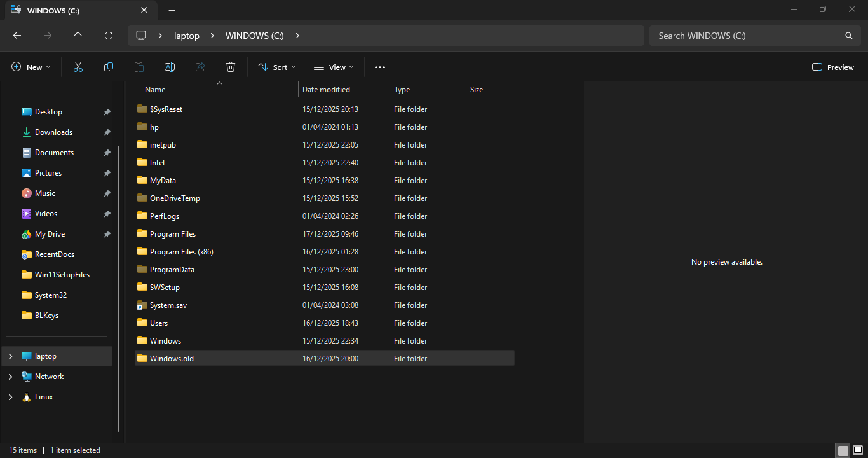Screen dimensions: 868x458
Task: Click the Delete trash can icon
Action: [231, 67]
